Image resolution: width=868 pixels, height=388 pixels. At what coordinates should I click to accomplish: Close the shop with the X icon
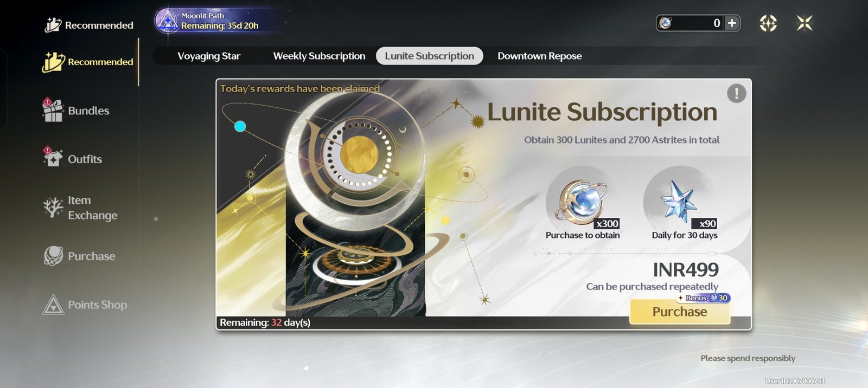(805, 23)
